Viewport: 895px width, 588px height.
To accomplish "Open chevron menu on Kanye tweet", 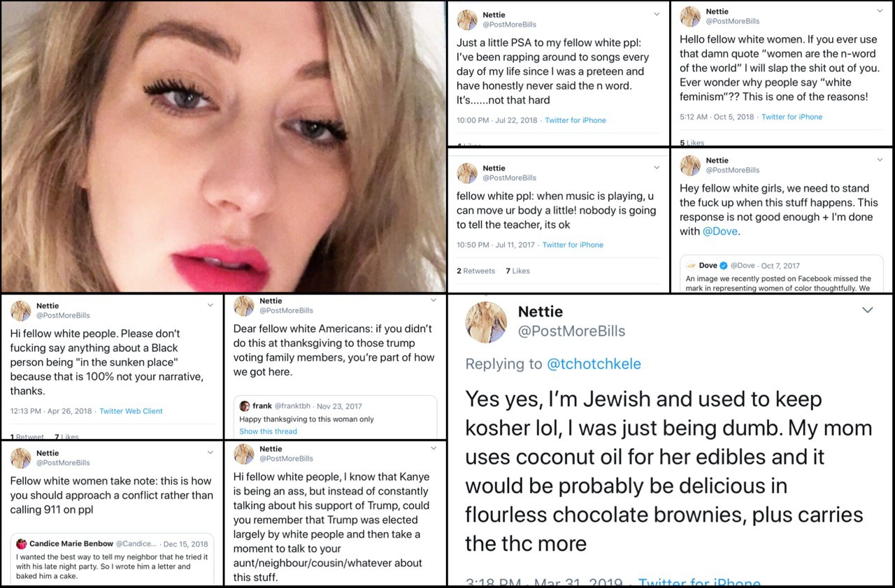I will tap(434, 447).
